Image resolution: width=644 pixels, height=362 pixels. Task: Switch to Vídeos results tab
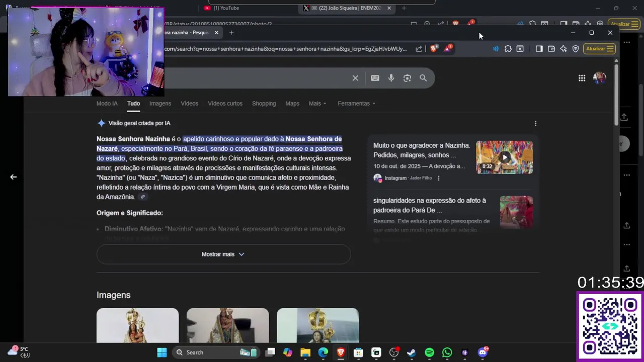[189, 104]
